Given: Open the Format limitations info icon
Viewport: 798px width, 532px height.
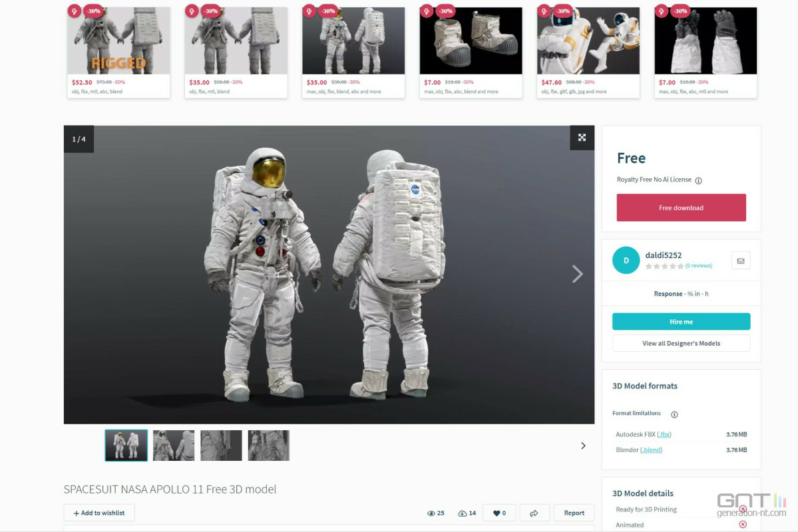Looking at the screenshot, I should (674, 414).
